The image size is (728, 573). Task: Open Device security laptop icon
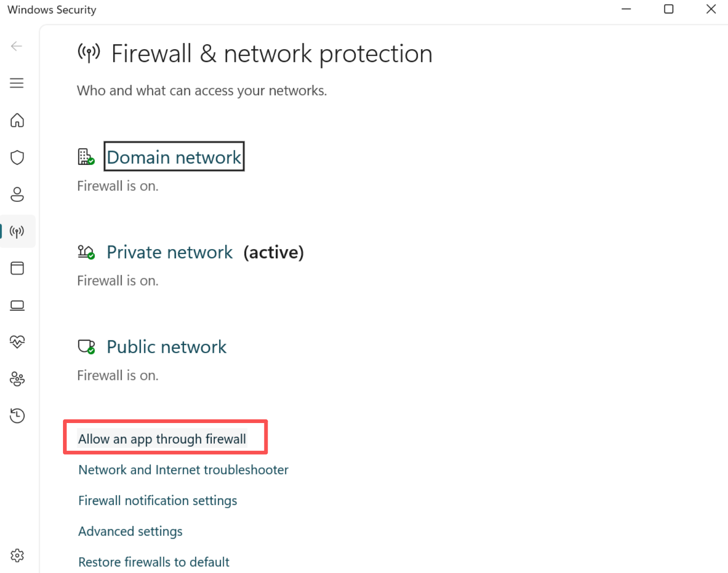point(17,305)
